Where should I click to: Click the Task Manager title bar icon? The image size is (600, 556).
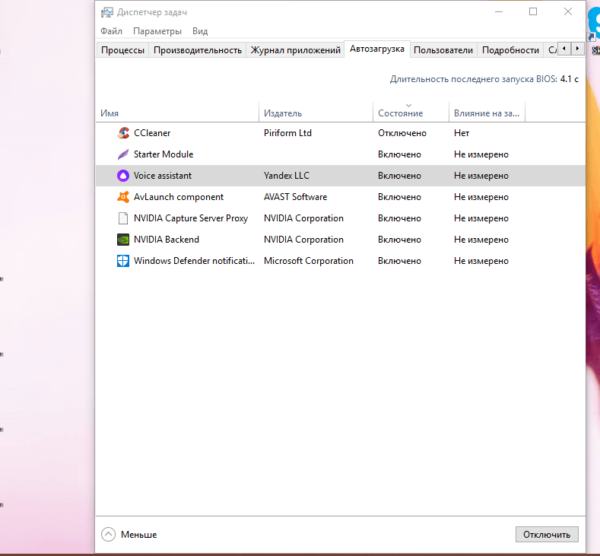[107, 12]
